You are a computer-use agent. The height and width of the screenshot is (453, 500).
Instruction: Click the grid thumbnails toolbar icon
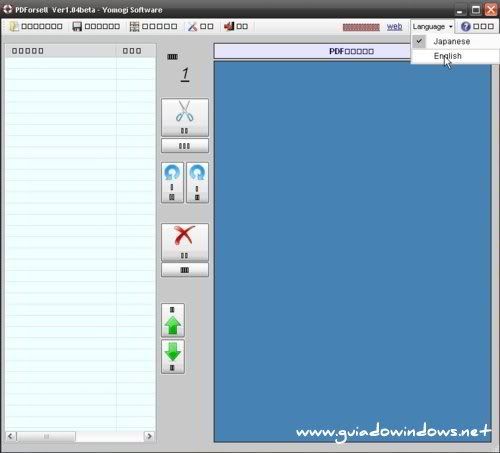coord(134,27)
